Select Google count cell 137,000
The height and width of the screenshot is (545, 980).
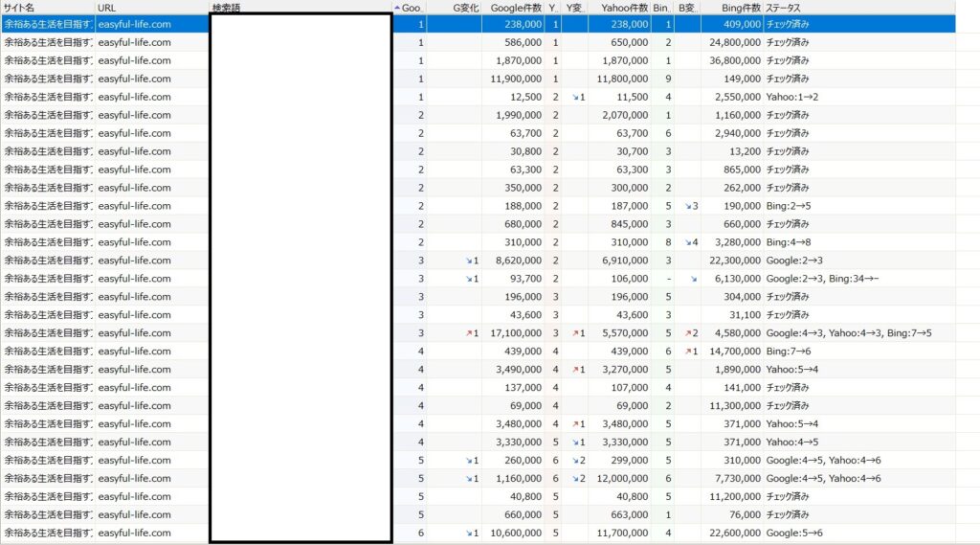pyautogui.click(x=523, y=387)
